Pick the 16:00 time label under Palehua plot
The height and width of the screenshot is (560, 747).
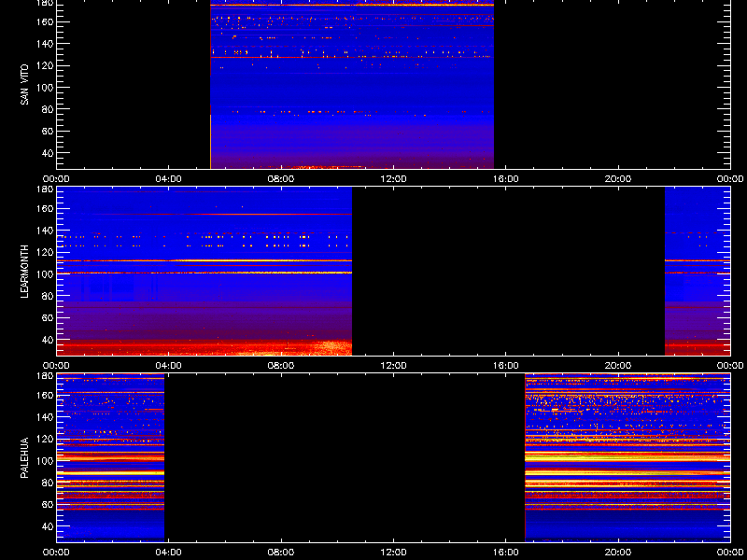[x=506, y=553]
